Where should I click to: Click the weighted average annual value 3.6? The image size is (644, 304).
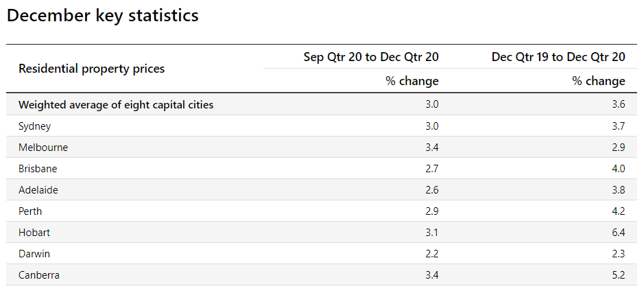[x=618, y=105]
